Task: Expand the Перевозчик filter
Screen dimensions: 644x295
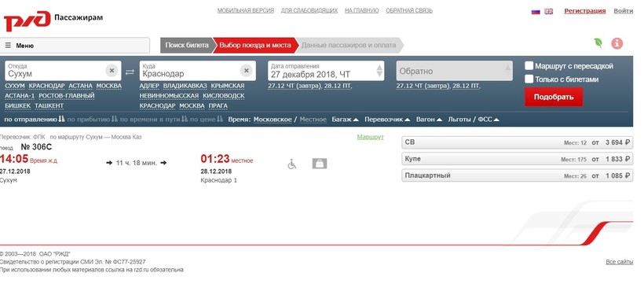Action: pyautogui.click(x=388, y=120)
